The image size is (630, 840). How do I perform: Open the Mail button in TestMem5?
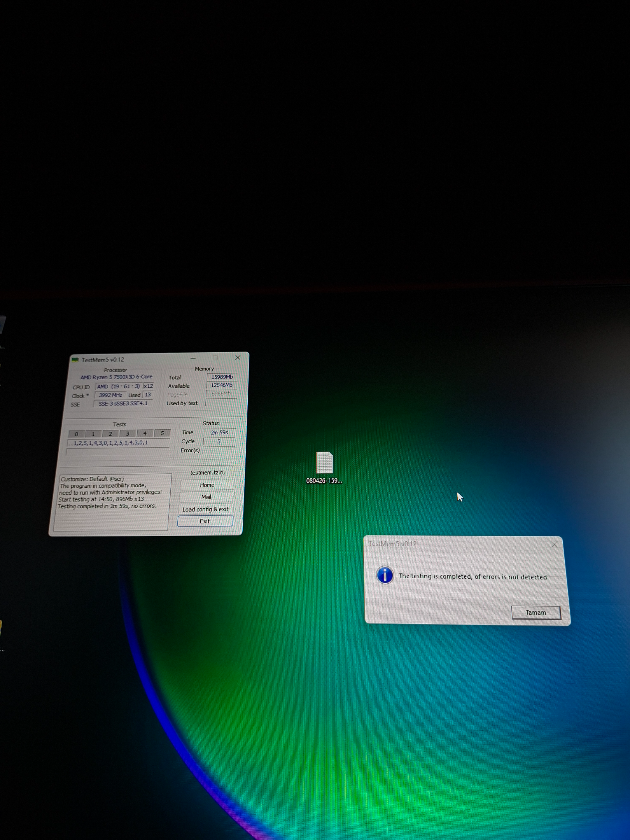206,497
